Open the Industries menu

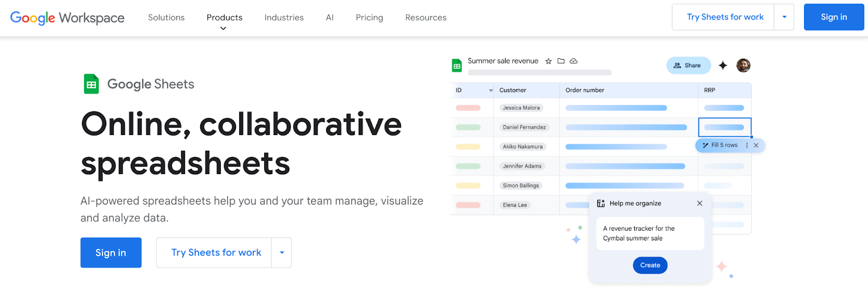click(284, 17)
